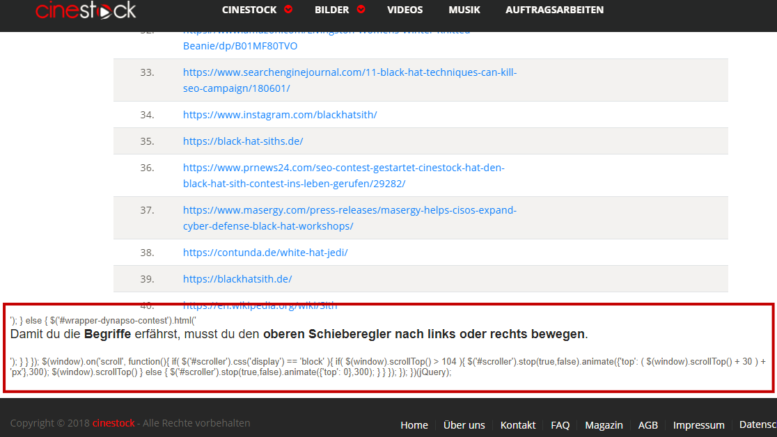Open the CINESTOCK menu item
This screenshot has height=437, width=777.
point(249,10)
